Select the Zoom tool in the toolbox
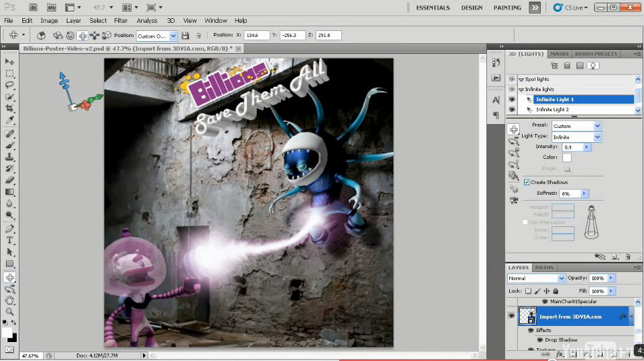The image size is (644, 361). pyautogui.click(x=10, y=312)
